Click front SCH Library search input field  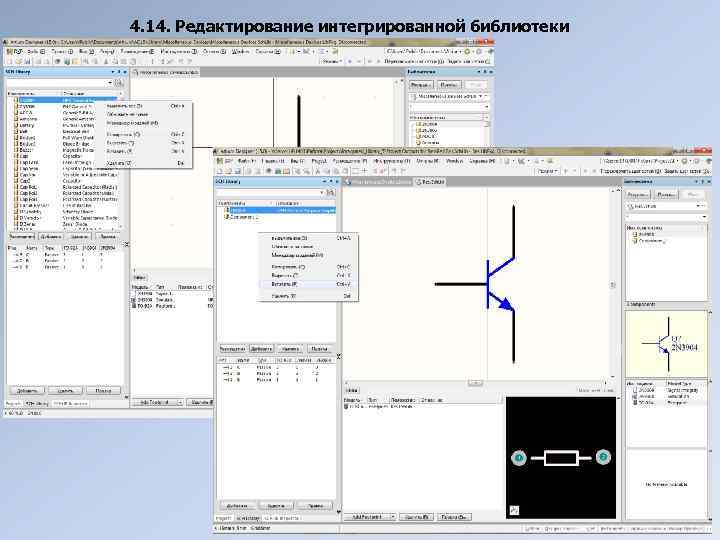[267, 193]
